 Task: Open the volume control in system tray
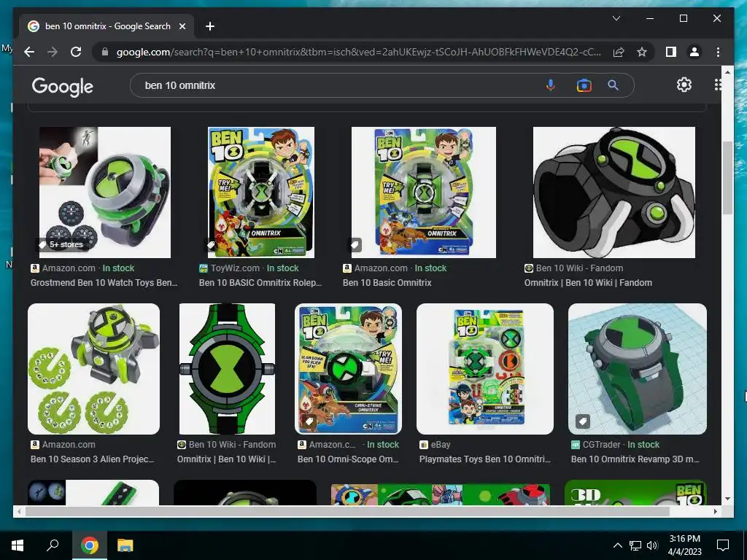(x=652, y=545)
